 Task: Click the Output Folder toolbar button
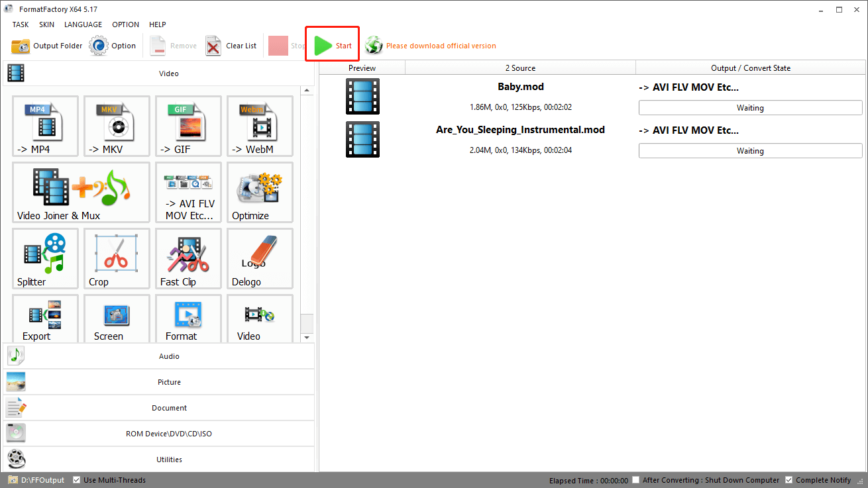(47, 46)
